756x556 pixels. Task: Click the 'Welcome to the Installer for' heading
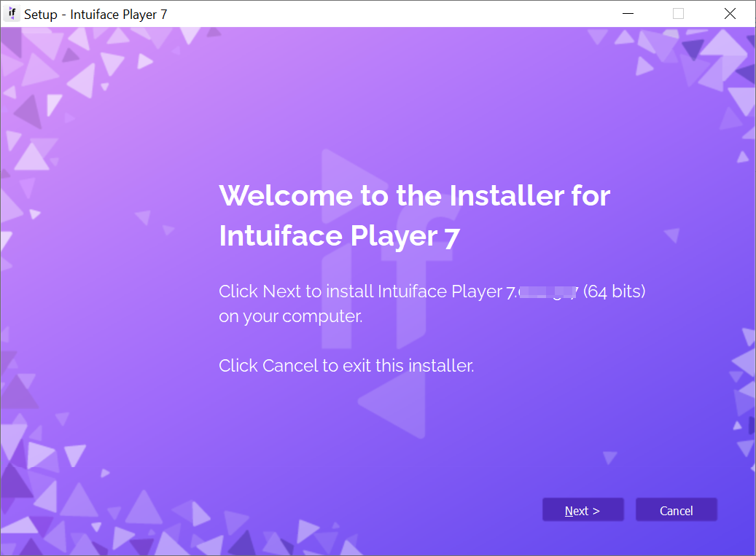[x=415, y=195]
